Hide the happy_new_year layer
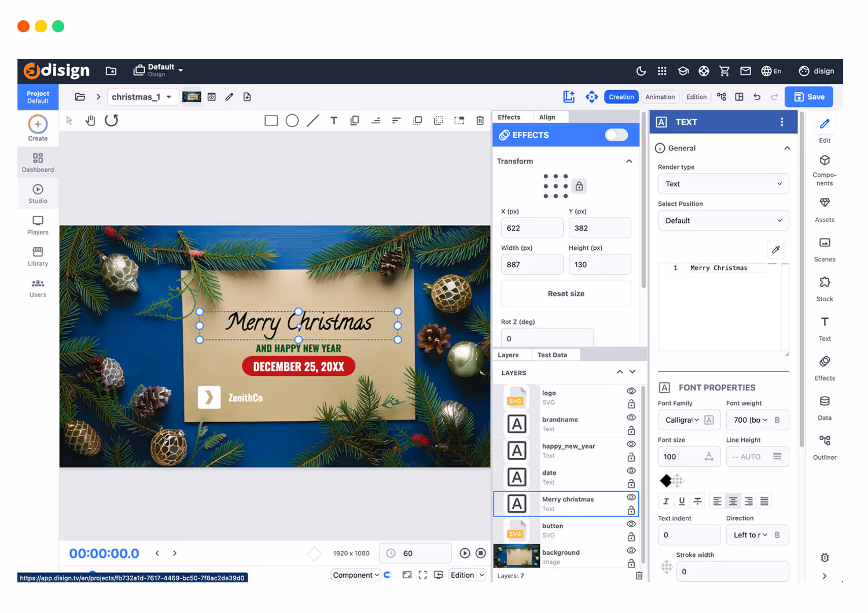The width and height of the screenshot is (868, 613). click(x=631, y=444)
